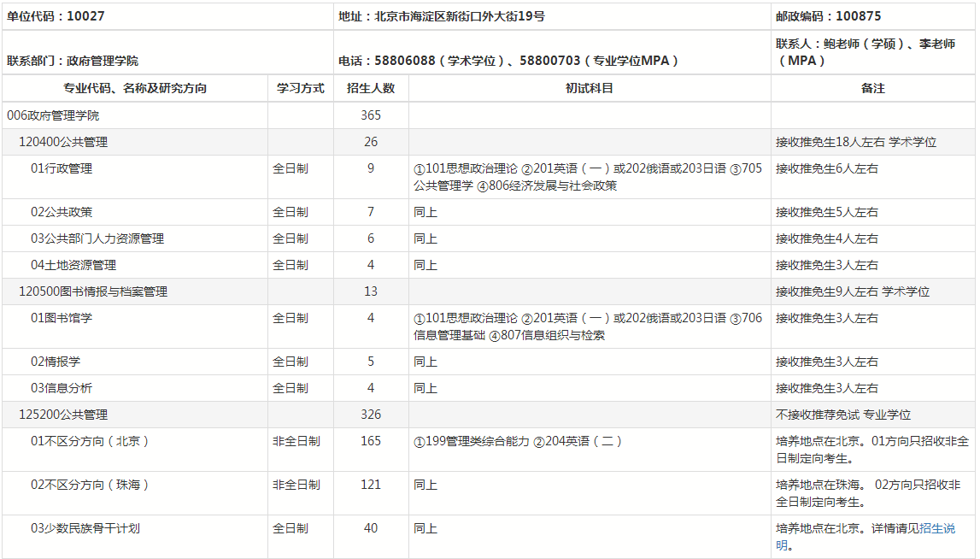The height and width of the screenshot is (559, 980).
Task: Click the 120400公共管理 major row
Action: point(63,142)
